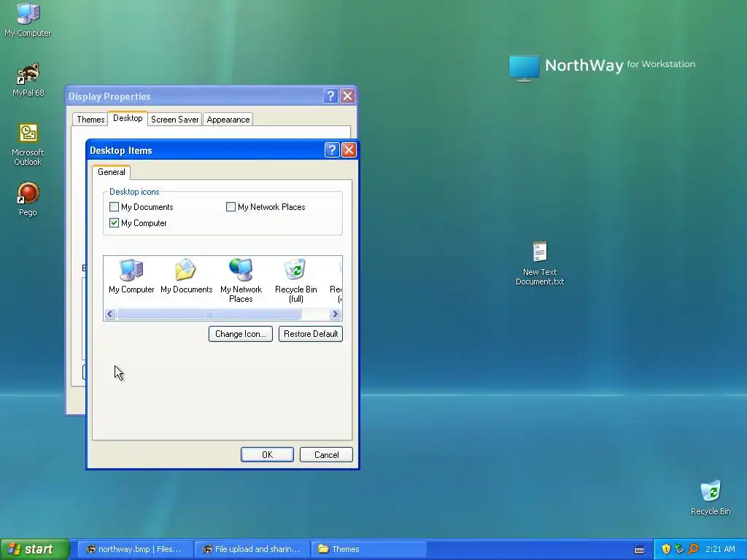Click help question mark in Display Properties title bar
This screenshot has height=560, width=747.
coord(330,96)
